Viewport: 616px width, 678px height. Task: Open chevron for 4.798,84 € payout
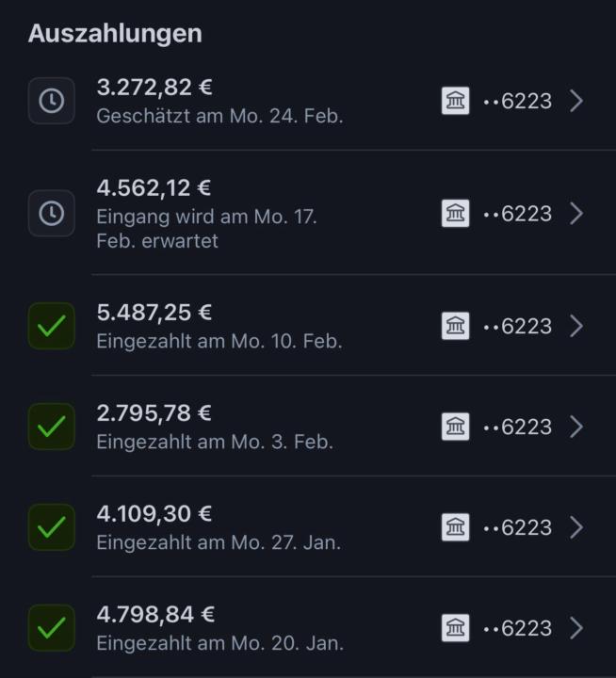tap(576, 627)
